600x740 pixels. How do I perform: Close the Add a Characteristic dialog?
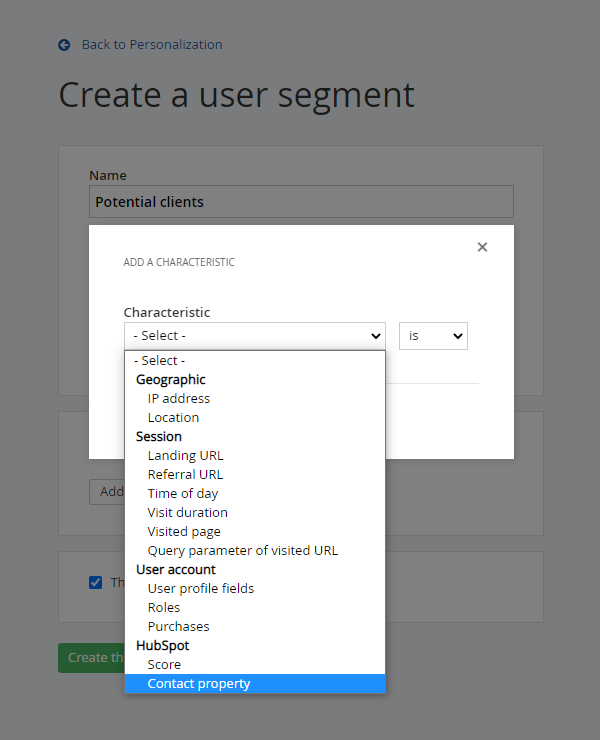coord(482,247)
